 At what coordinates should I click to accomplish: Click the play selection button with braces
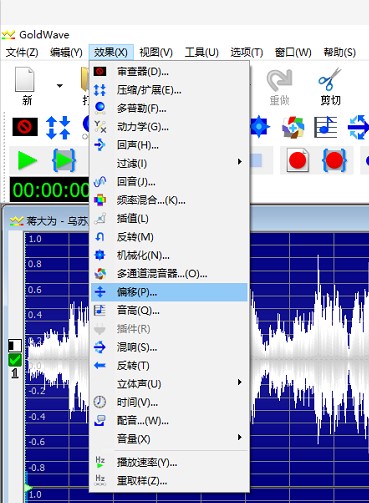(64, 161)
